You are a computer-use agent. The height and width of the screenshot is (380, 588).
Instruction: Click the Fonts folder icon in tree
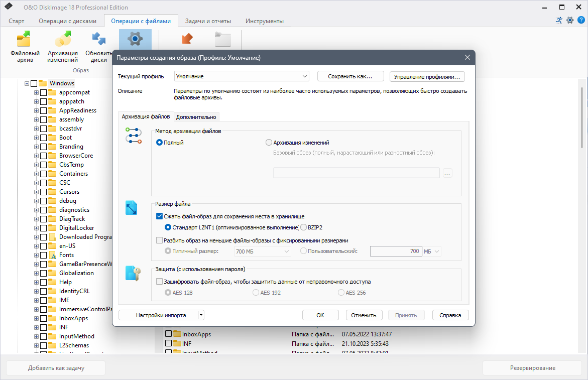[53, 255]
